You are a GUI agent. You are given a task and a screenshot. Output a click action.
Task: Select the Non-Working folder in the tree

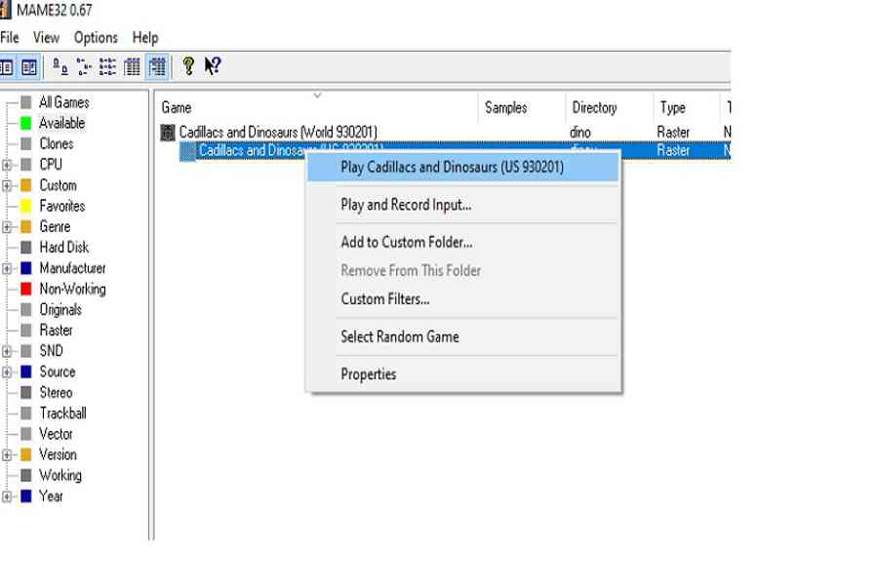[71, 289]
